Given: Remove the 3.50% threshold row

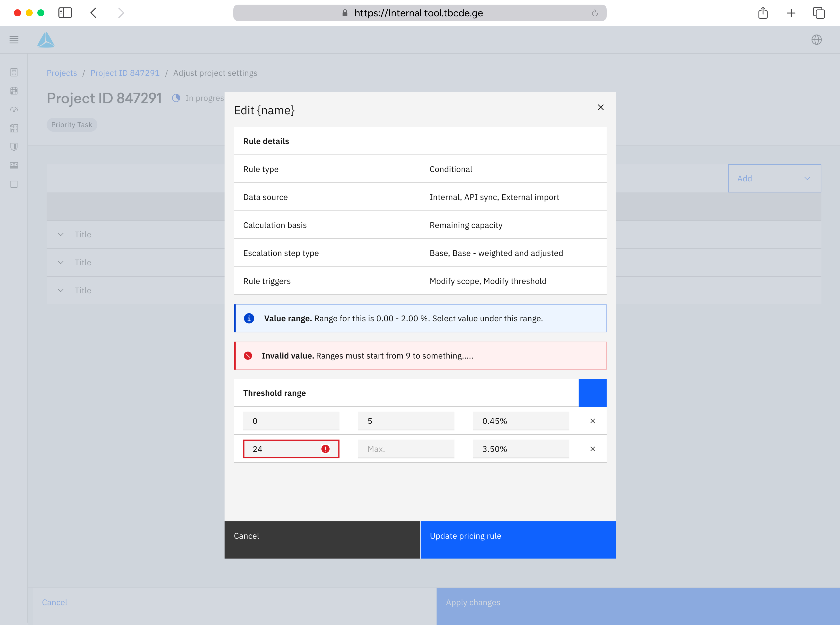Looking at the screenshot, I should coord(593,449).
